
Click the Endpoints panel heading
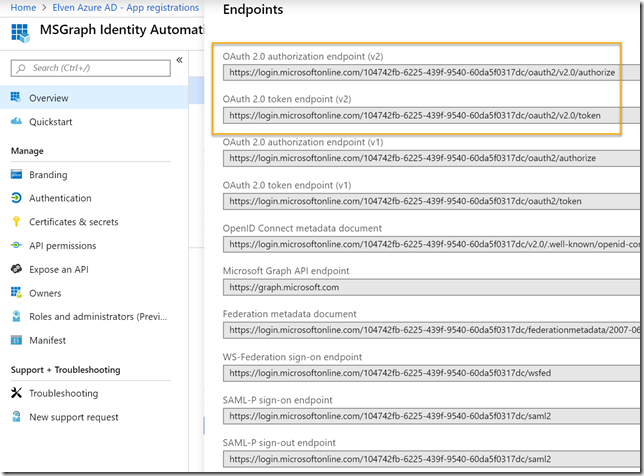point(253,9)
